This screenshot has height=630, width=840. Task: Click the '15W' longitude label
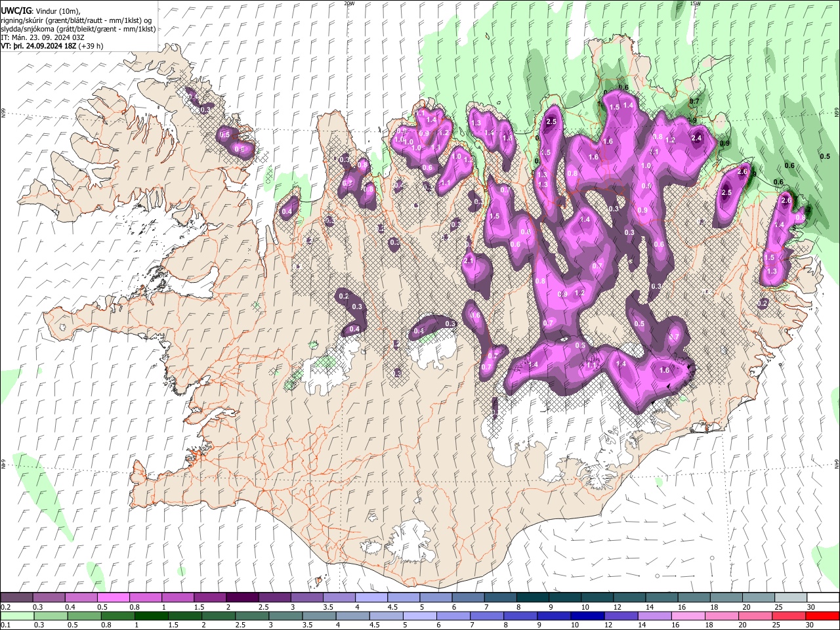pos(695,3)
